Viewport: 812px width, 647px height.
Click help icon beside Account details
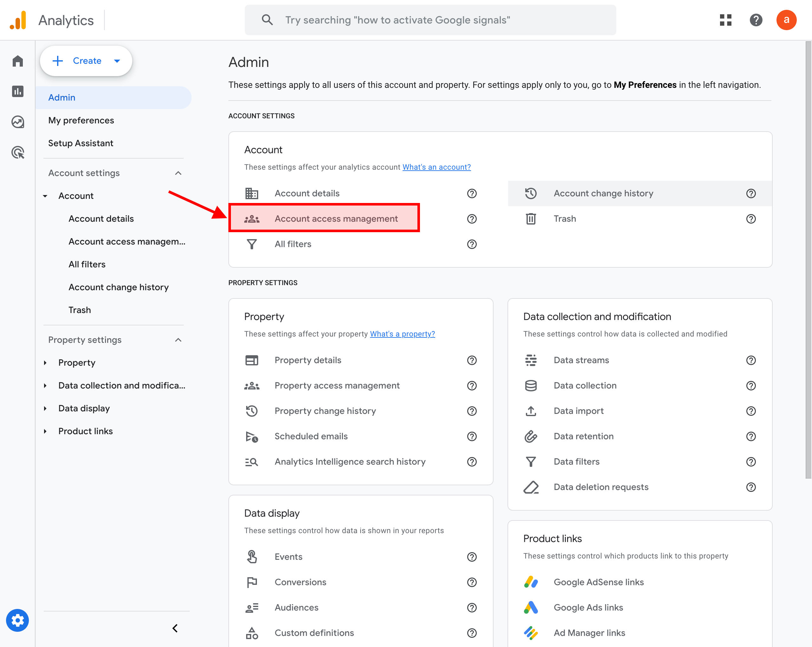pos(472,193)
